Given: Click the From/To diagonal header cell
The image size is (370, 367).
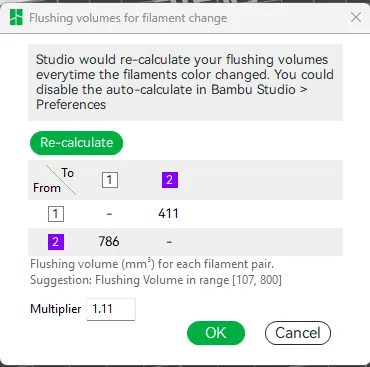Looking at the screenshot, I should (53, 180).
